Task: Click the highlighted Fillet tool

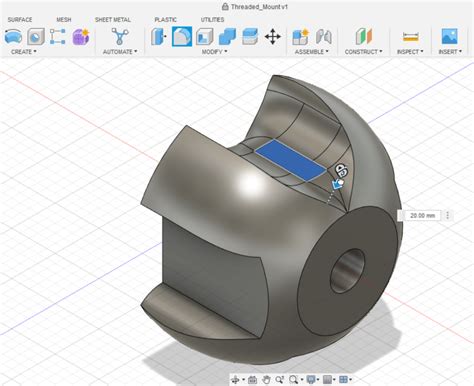Action: pyautogui.click(x=182, y=36)
